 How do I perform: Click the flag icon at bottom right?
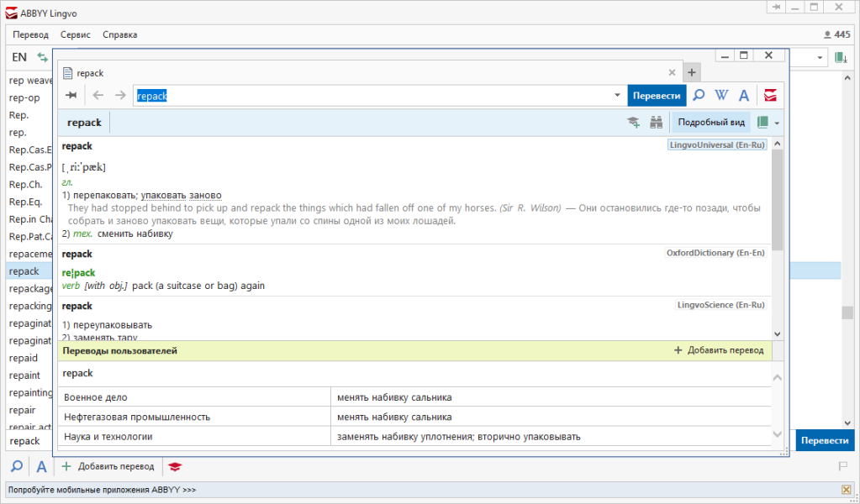click(843, 467)
